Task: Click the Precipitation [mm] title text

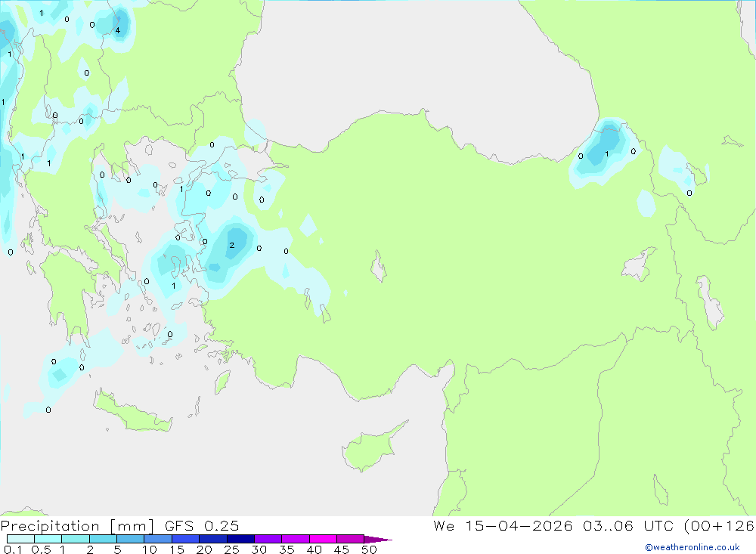Action: [x=77, y=526]
